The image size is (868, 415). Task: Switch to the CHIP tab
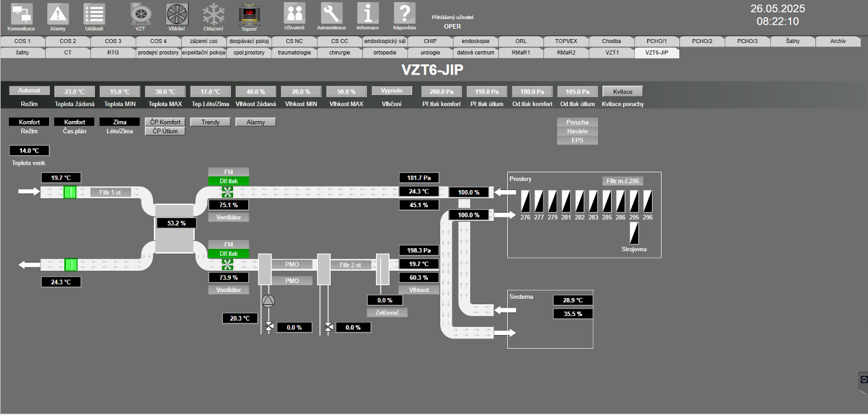[x=430, y=41]
